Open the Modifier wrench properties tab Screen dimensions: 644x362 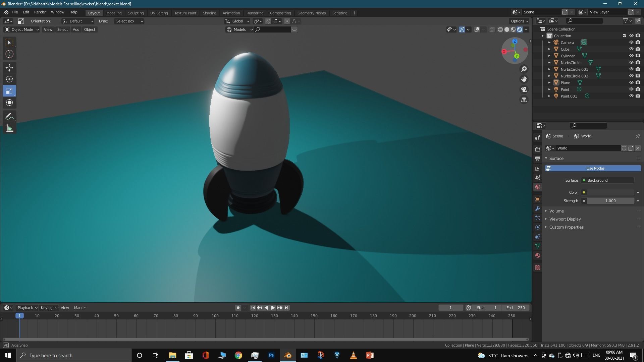(x=538, y=208)
